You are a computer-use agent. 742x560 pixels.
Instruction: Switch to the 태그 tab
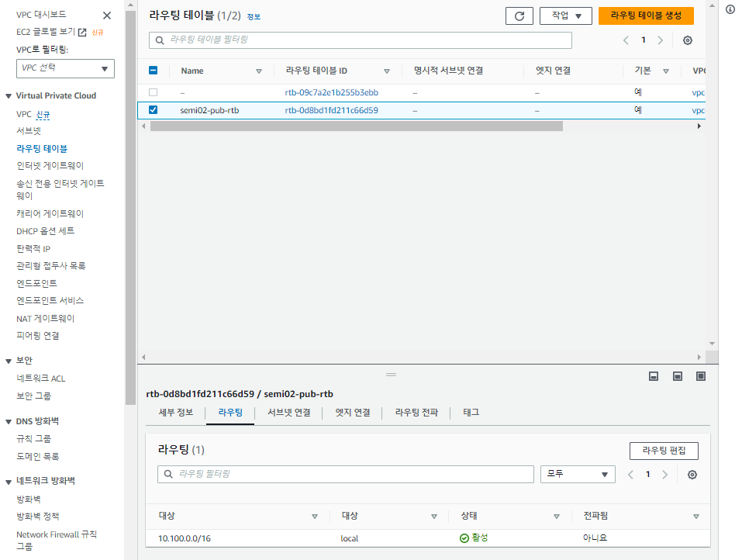point(471,413)
